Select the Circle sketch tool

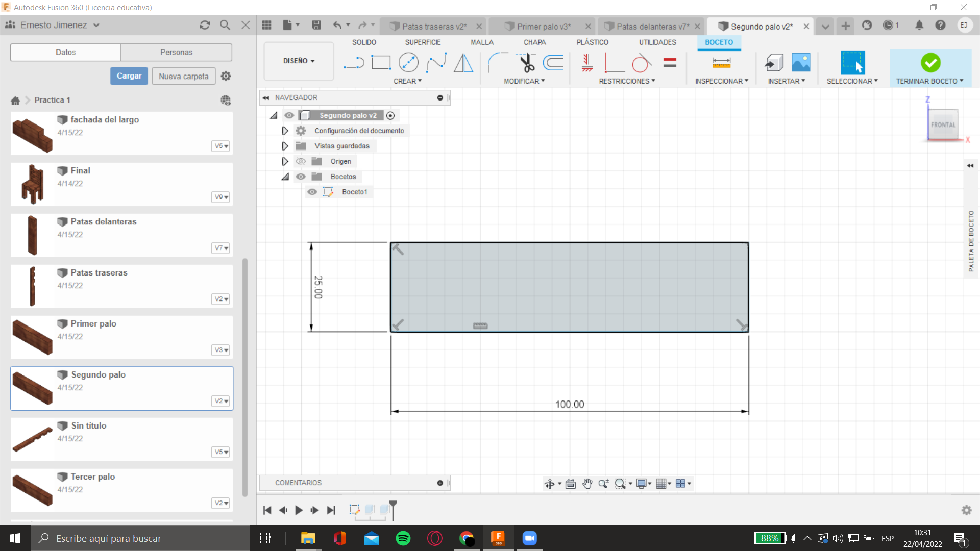tap(408, 63)
